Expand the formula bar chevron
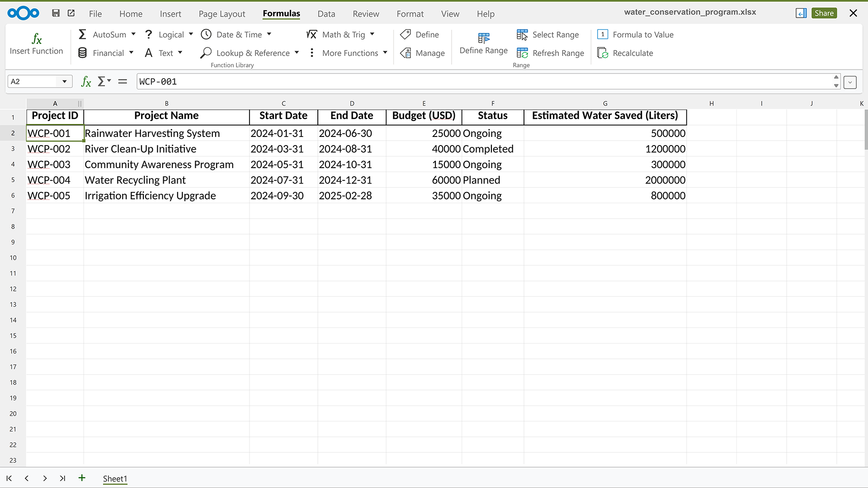The image size is (868, 488). pos(850,82)
